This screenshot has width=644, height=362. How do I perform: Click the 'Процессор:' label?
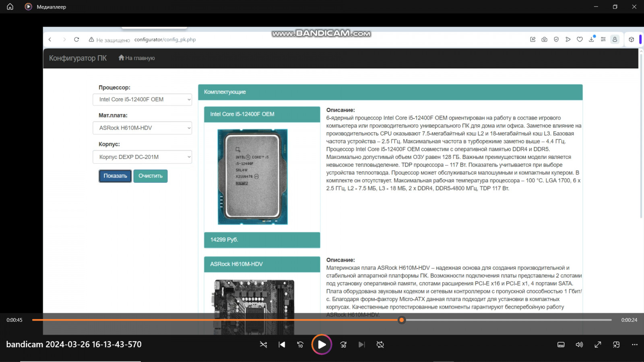coord(114,87)
